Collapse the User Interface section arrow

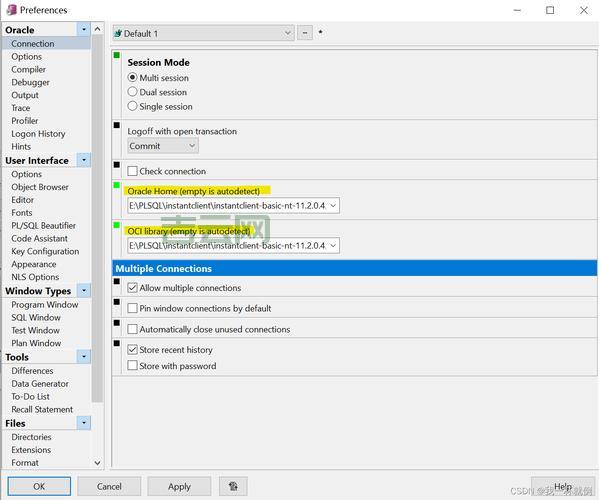pos(84,160)
